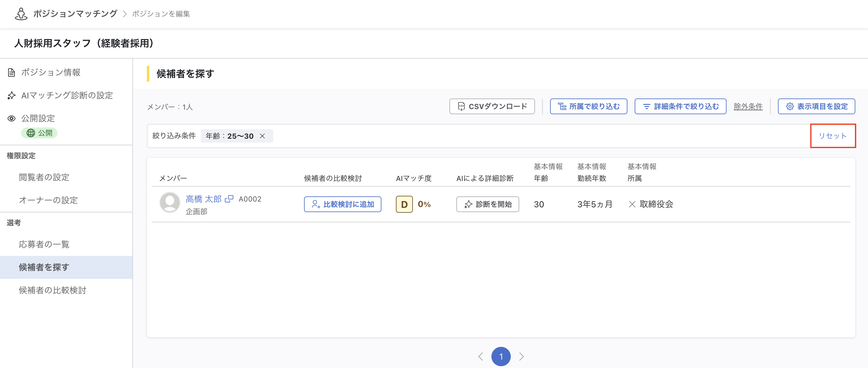Image resolution: width=868 pixels, height=368 pixels.
Task: Click 表示項目を設定 button
Action: click(816, 106)
